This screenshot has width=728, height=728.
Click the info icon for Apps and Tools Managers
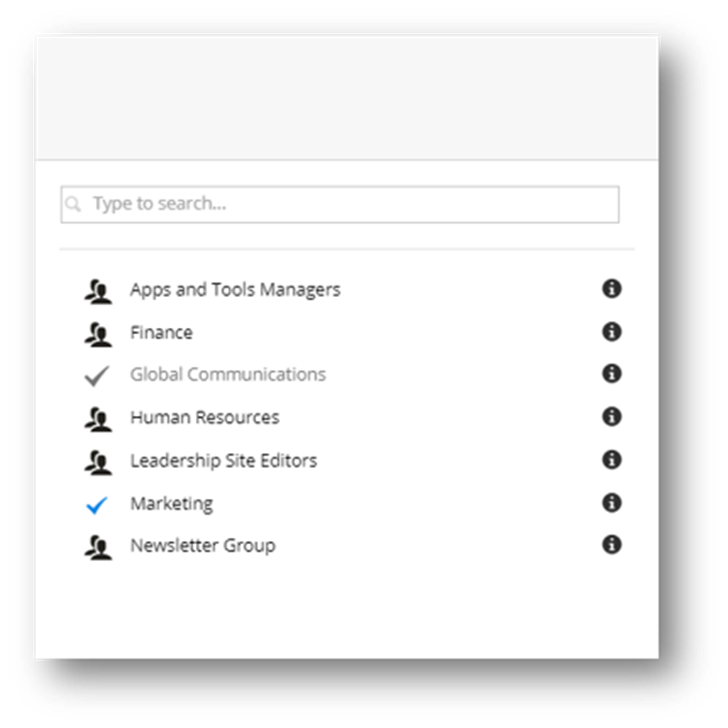pos(611,288)
